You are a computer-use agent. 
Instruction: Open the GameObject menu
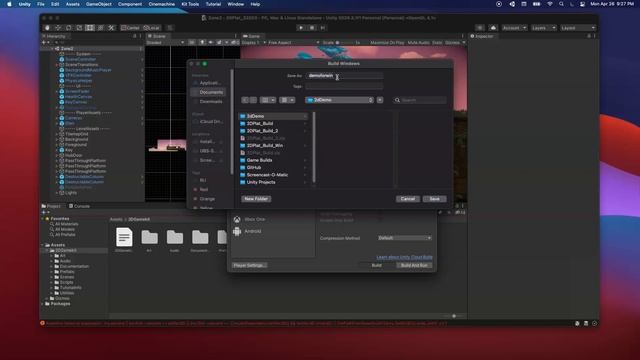click(x=98, y=4)
